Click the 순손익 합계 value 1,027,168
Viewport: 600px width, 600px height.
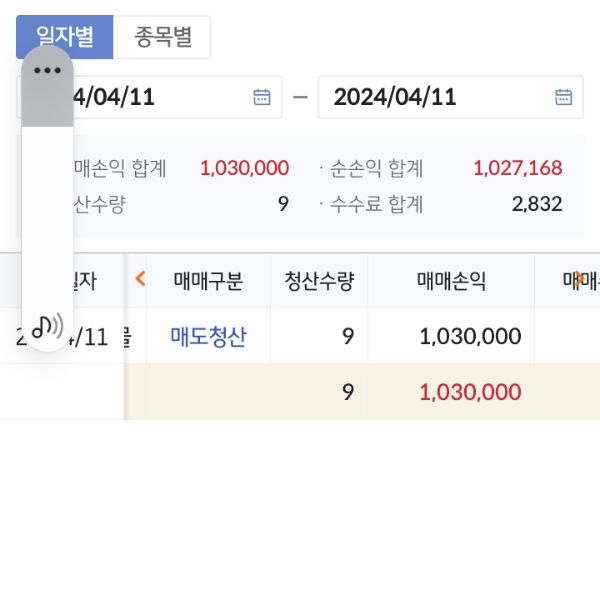click(516, 168)
